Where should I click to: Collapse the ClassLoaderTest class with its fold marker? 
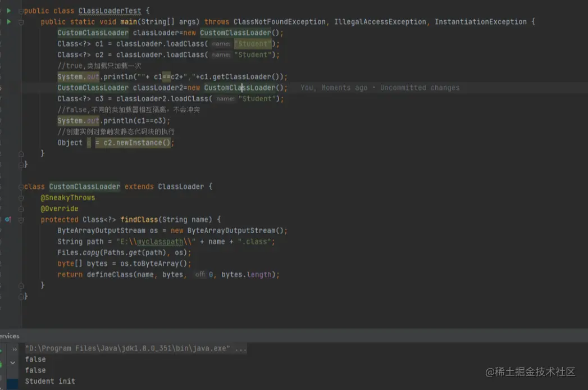pyautogui.click(x=21, y=11)
